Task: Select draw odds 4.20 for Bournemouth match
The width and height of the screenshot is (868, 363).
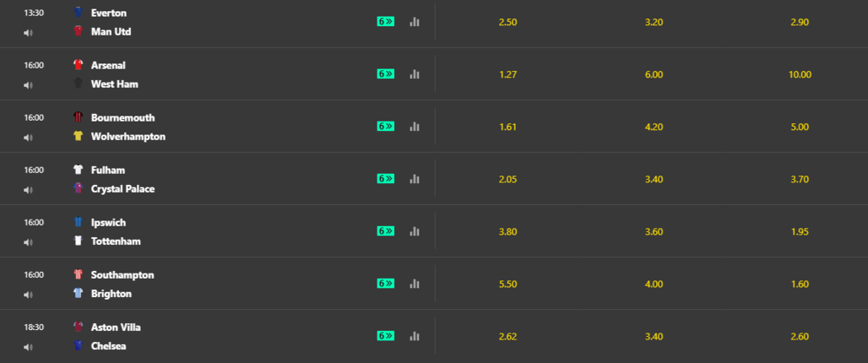Action: tap(654, 127)
